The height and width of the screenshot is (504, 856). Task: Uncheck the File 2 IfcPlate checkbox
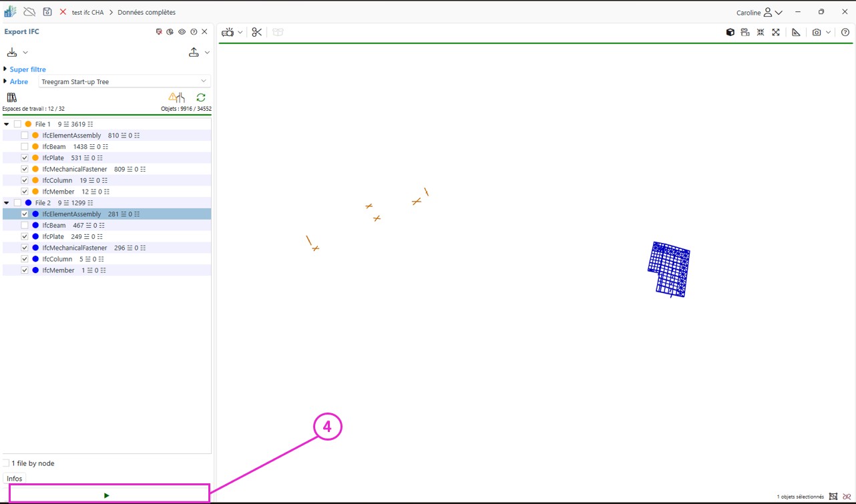click(x=25, y=237)
